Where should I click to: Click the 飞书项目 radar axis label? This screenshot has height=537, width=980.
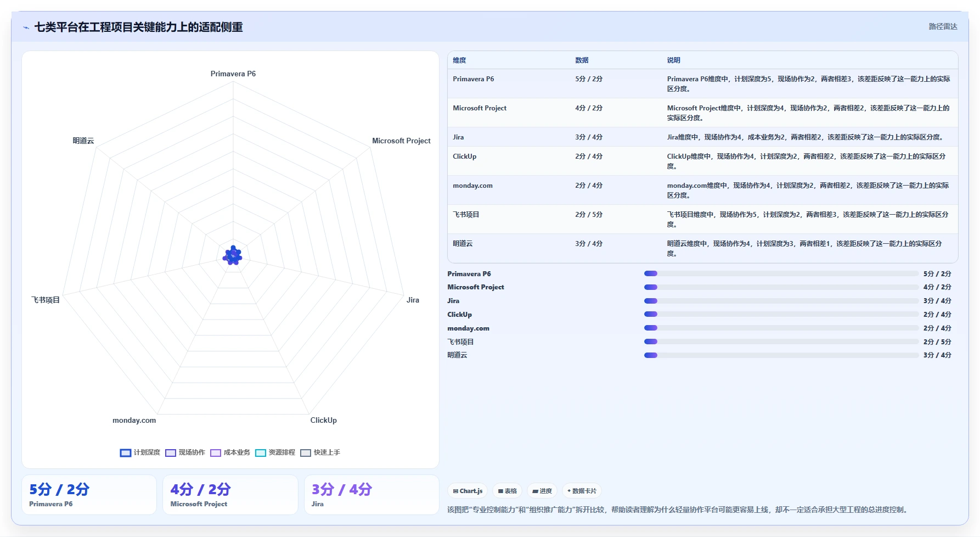[x=46, y=300]
